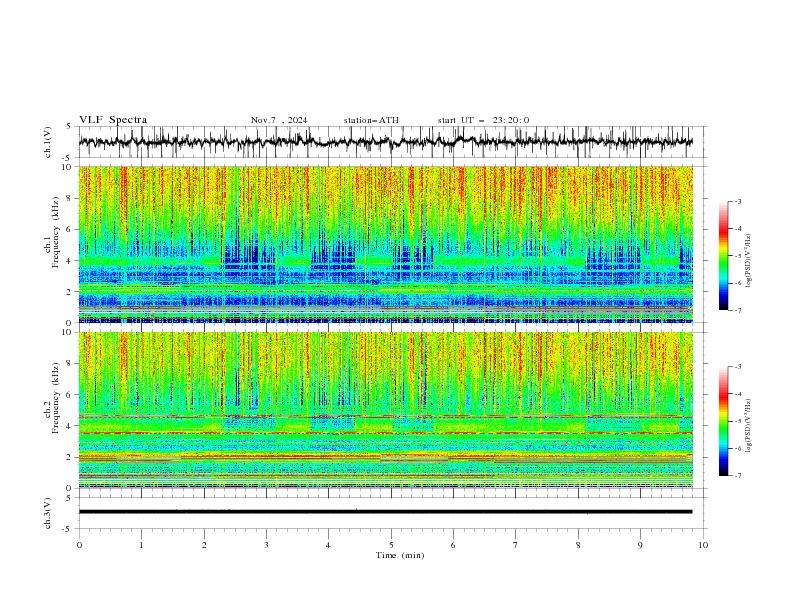Click the 'VLF Spectra' title text
Screen dimensions: 792x612
(113, 120)
